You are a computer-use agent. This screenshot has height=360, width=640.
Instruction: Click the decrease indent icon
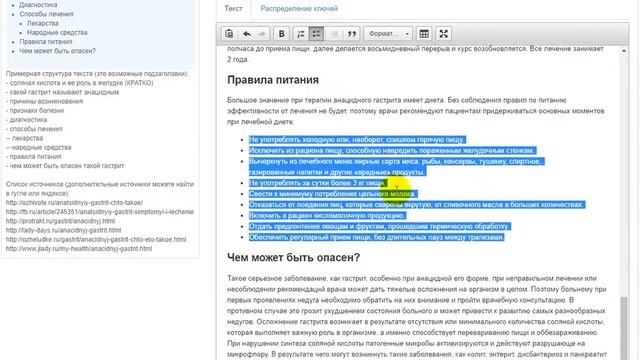(x=334, y=34)
